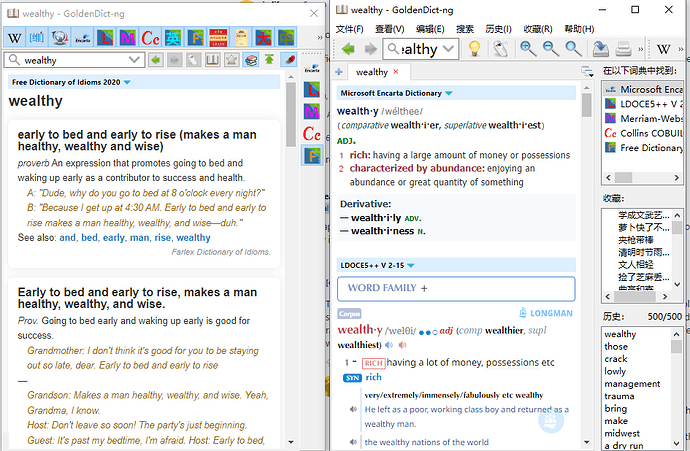
Task: Select 'management' in history list
Action: pyautogui.click(x=632, y=384)
